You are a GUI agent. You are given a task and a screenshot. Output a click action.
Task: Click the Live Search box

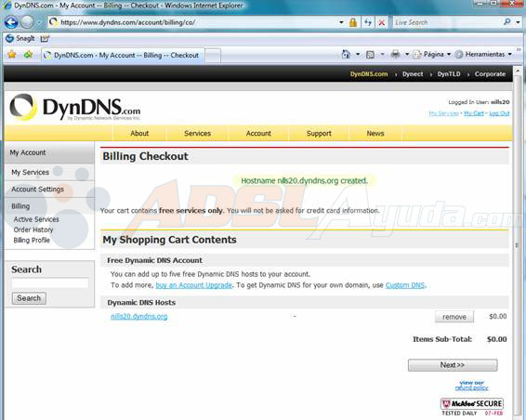[x=448, y=22]
